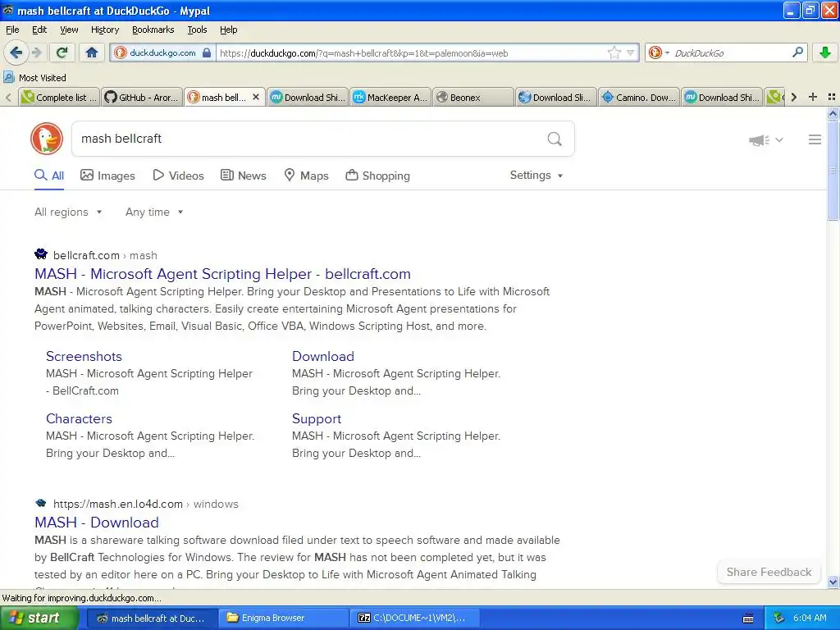
Task: Switch to News results
Action: (244, 176)
